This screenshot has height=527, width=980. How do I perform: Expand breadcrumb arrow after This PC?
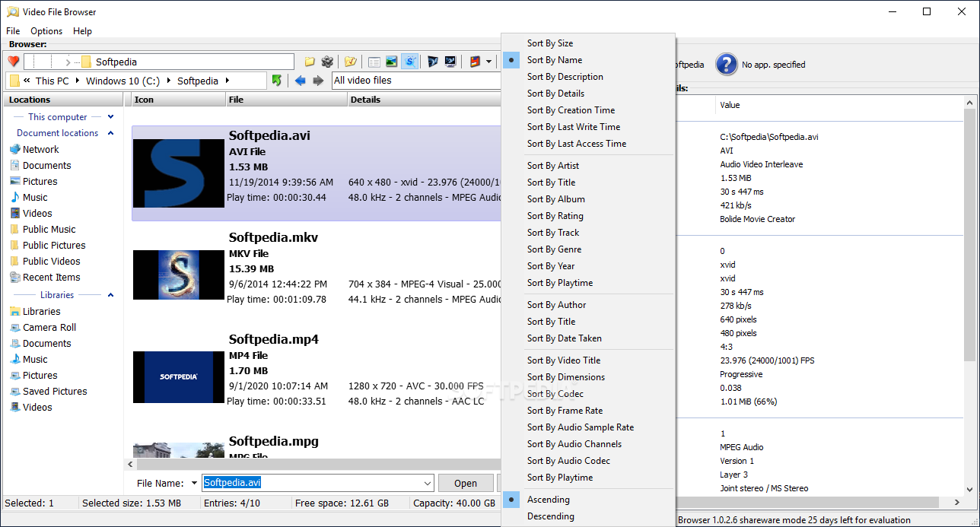coord(77,81)
